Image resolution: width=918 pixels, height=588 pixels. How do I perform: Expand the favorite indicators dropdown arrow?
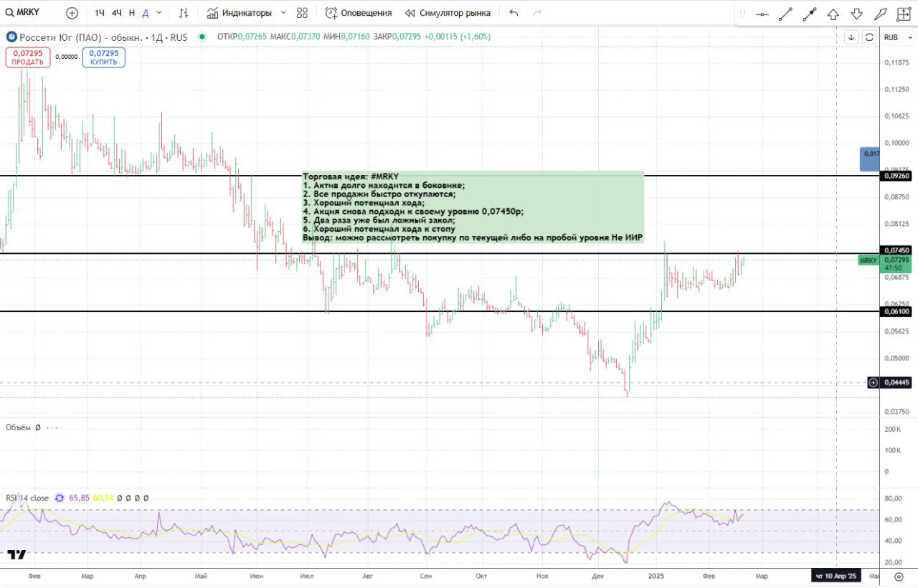click(283, 13)
